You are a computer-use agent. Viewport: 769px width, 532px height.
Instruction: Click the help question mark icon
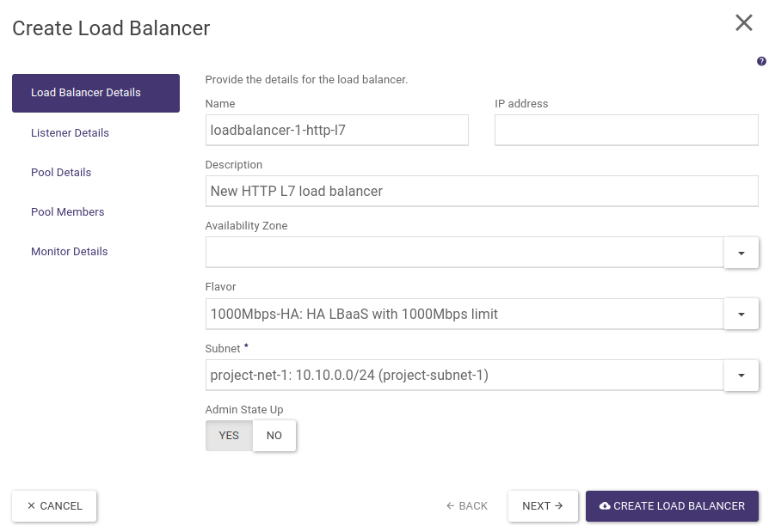click(761, 62)
